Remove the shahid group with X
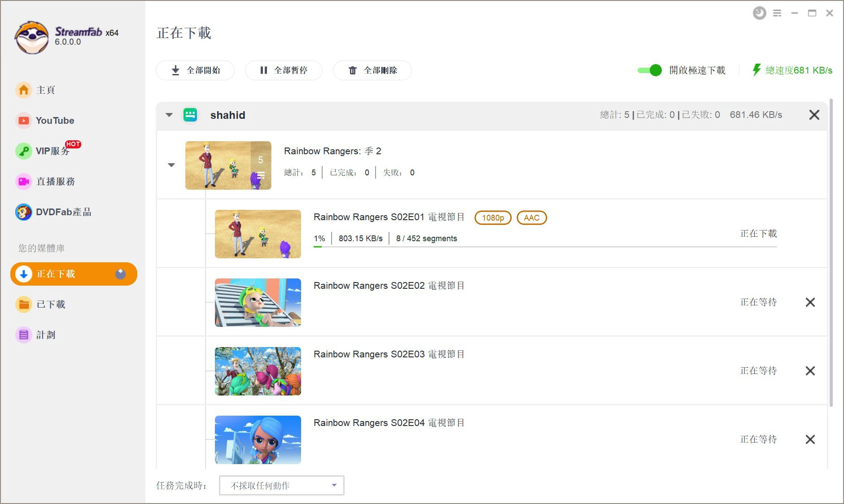Image resolution: width=844 pixels, height=504 pixels. (814, 115)
